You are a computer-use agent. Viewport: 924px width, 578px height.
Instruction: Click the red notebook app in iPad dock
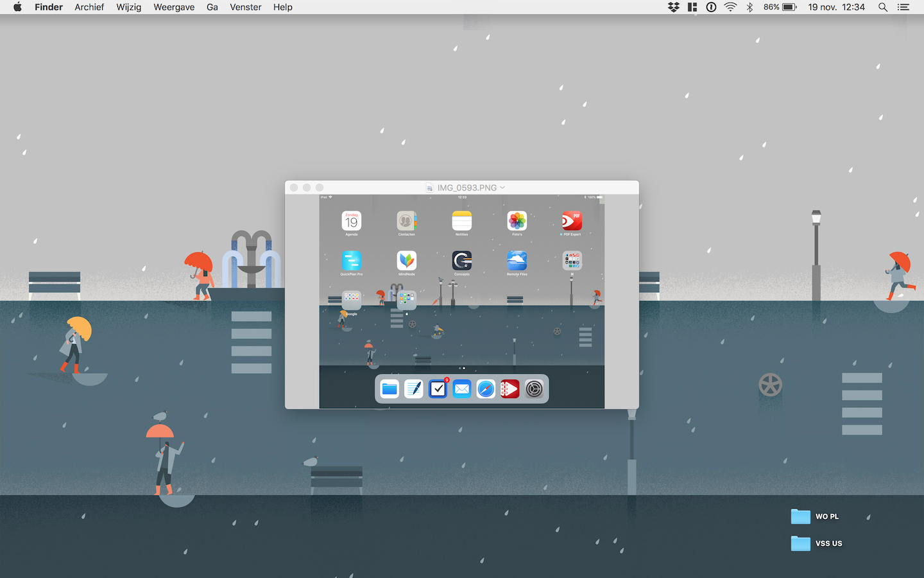(510, 389)
